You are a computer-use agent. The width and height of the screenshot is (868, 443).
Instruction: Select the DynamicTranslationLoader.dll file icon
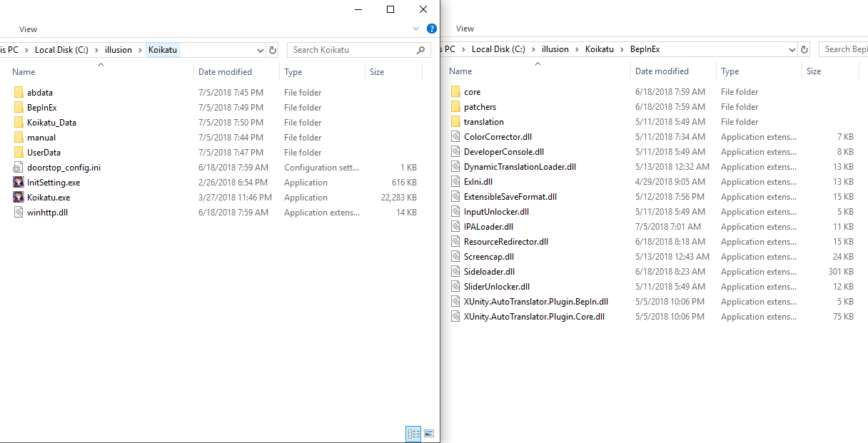[455, 167]
